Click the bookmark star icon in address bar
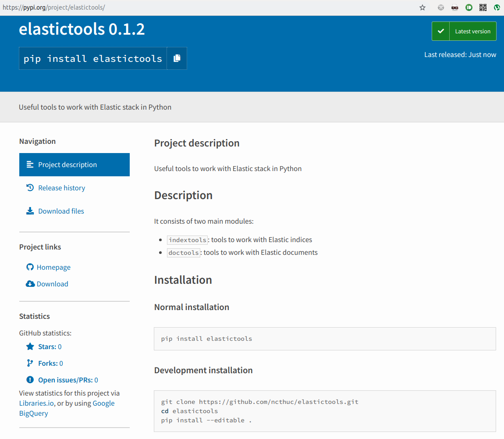504x439 pixels. tap(422, 8)
